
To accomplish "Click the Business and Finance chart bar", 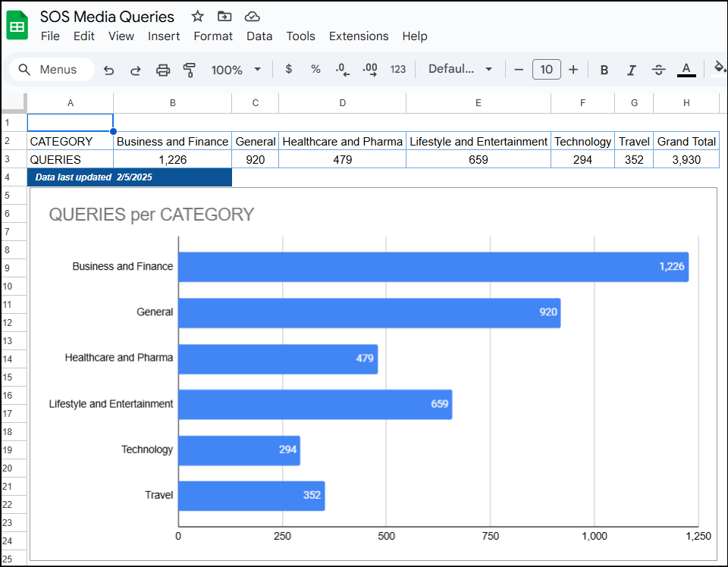I will 434,267.
